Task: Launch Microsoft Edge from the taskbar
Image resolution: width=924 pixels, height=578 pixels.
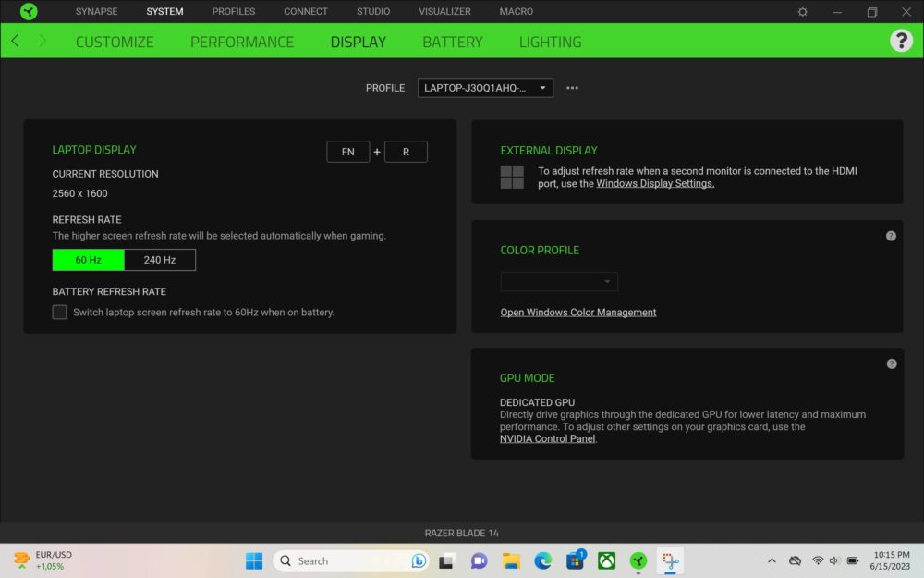Action: point(542,561)
